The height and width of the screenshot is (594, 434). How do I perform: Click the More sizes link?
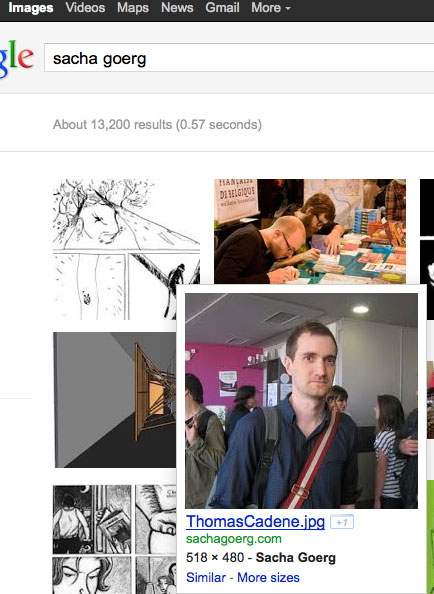[x=268, y=577]
